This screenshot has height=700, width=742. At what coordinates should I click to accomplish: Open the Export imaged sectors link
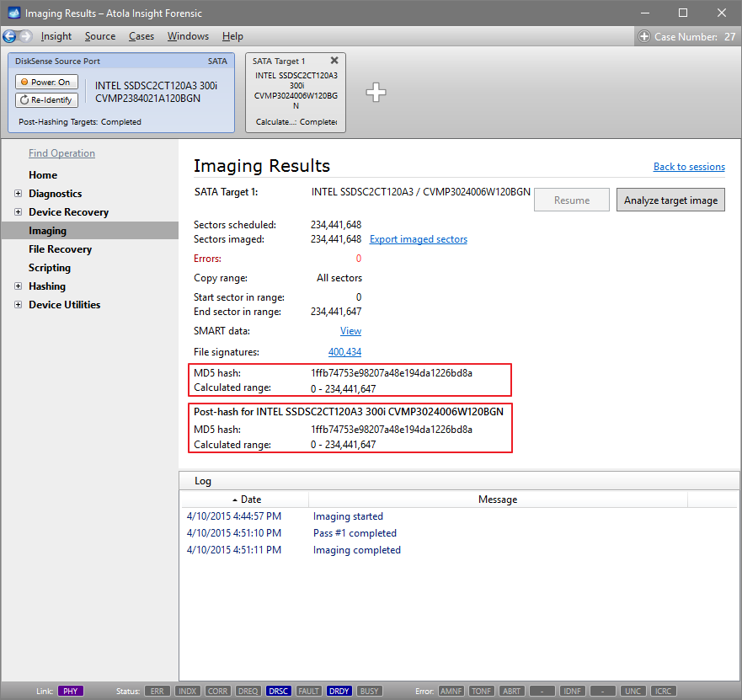coord(418,239)
